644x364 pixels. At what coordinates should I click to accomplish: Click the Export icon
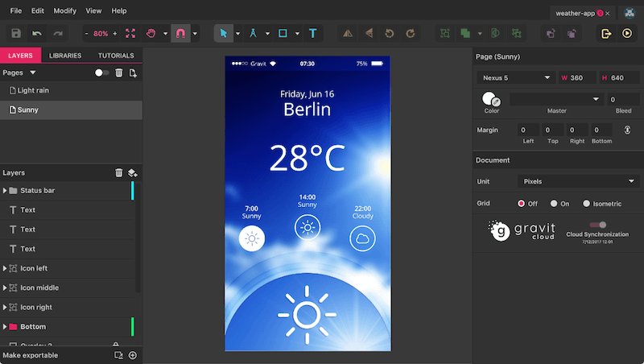click(x=606, y=33)
